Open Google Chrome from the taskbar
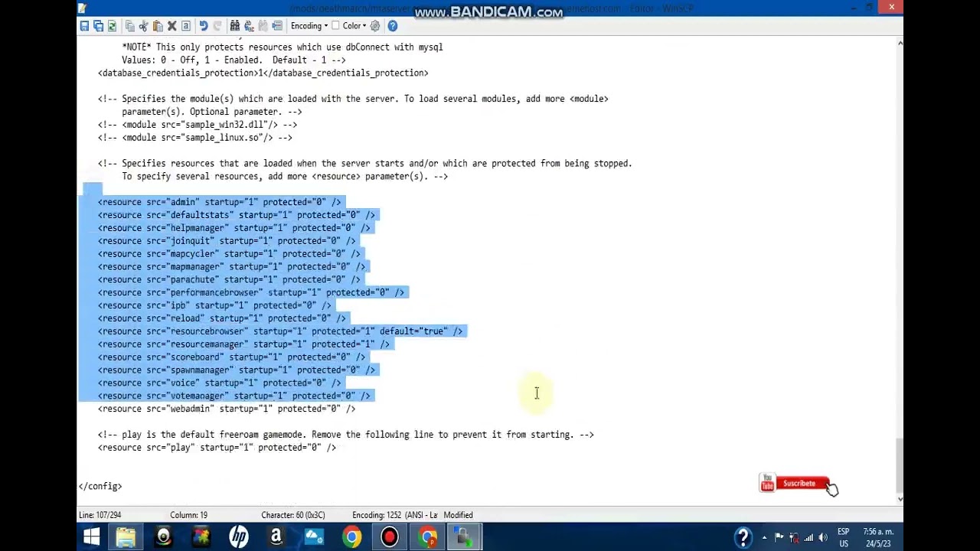Screen dimensions: 980x551 coord(351,537)
